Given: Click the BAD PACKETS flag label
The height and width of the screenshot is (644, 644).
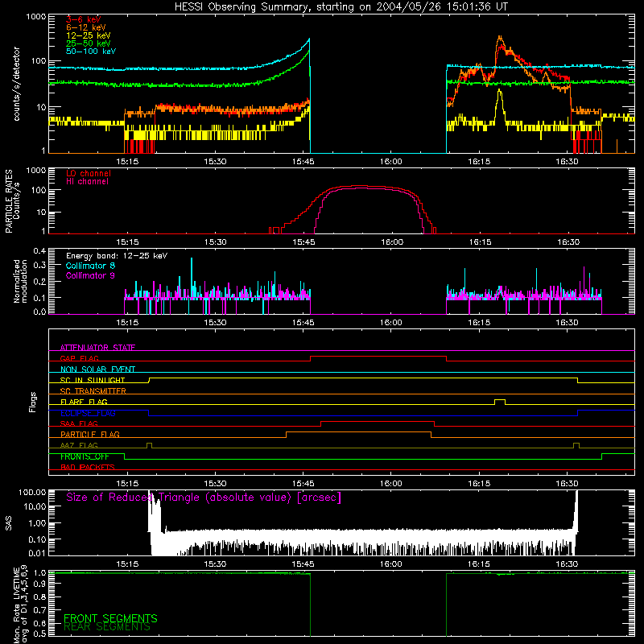Looking at the screenshot, I should (88, 467).
